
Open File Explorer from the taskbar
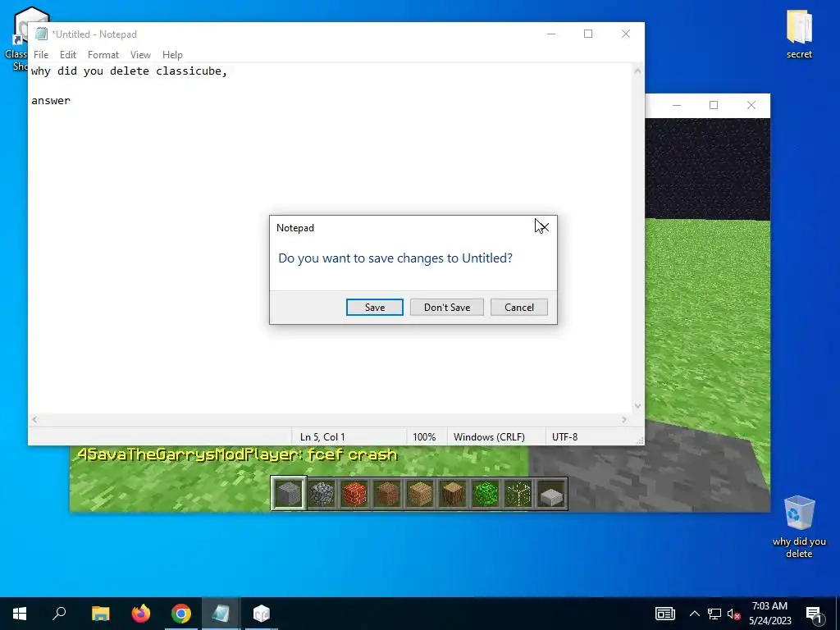(x=100, y=614)
